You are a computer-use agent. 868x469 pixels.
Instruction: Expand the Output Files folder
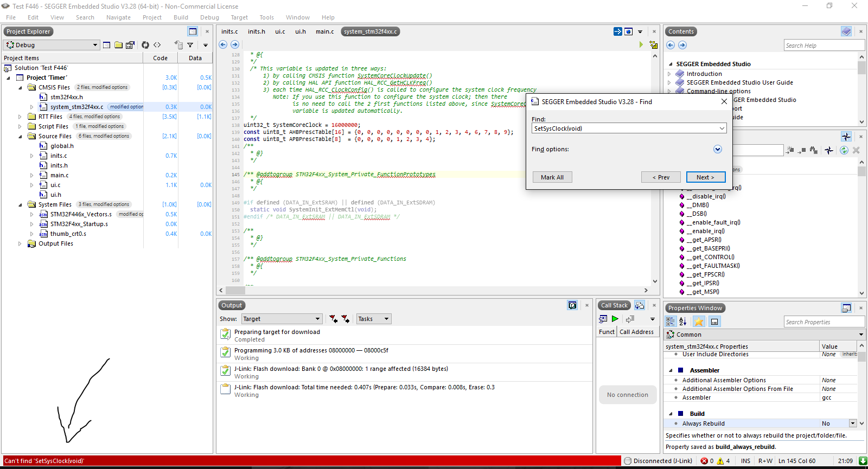(x=20, y=243)
